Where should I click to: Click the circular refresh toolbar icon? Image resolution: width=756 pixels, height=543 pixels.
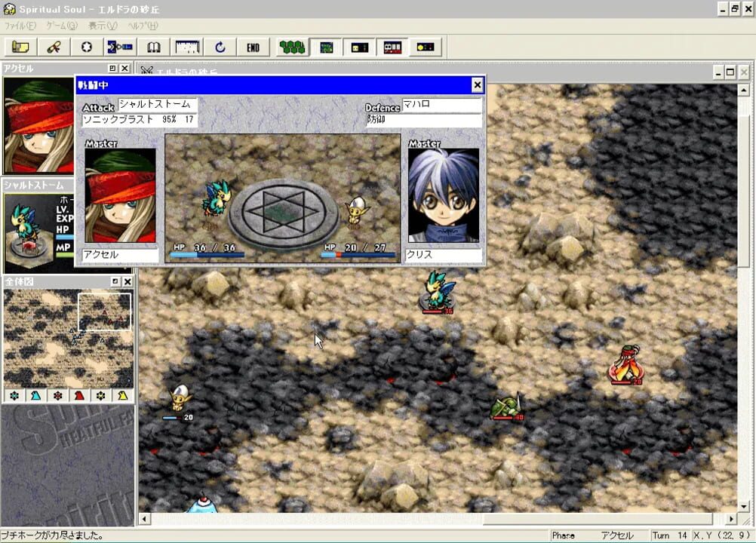tap(220, 47)
